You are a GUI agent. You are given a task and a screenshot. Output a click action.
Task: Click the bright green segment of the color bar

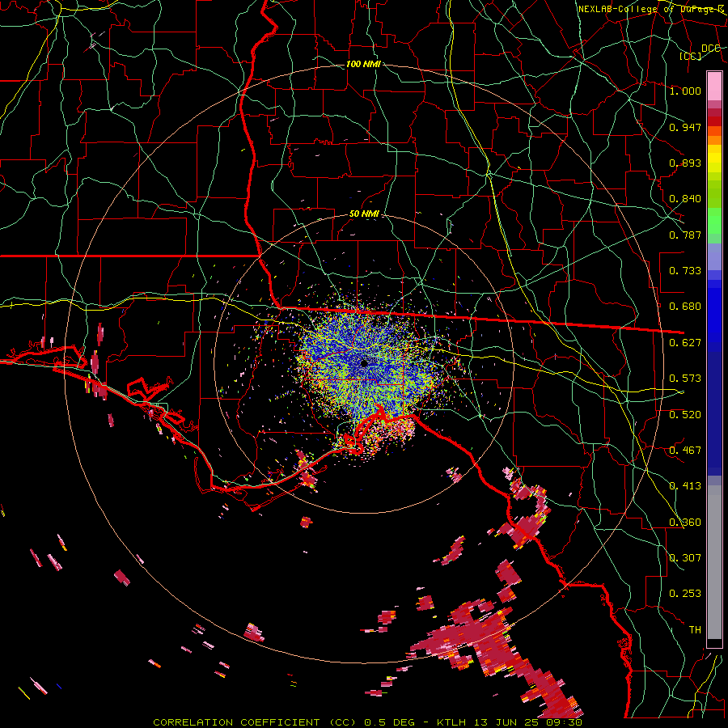click(714, 221)
